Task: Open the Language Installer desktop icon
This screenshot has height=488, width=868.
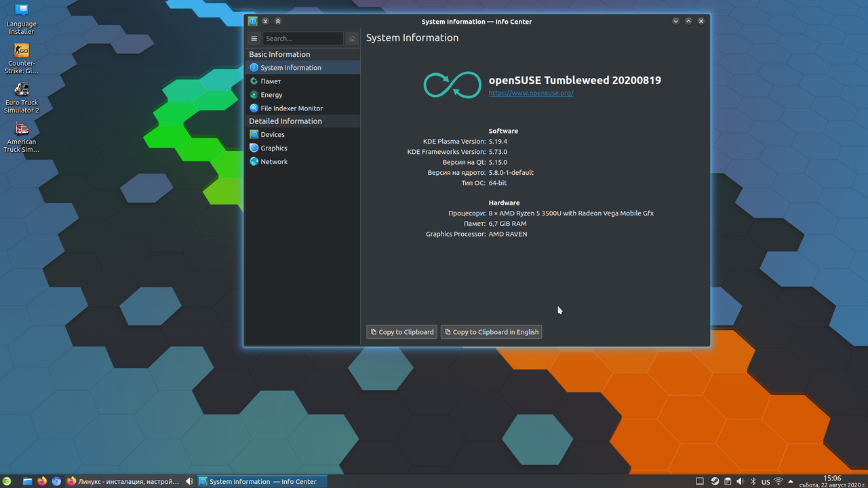Action: pyautogui.click(x=22, y=19)
